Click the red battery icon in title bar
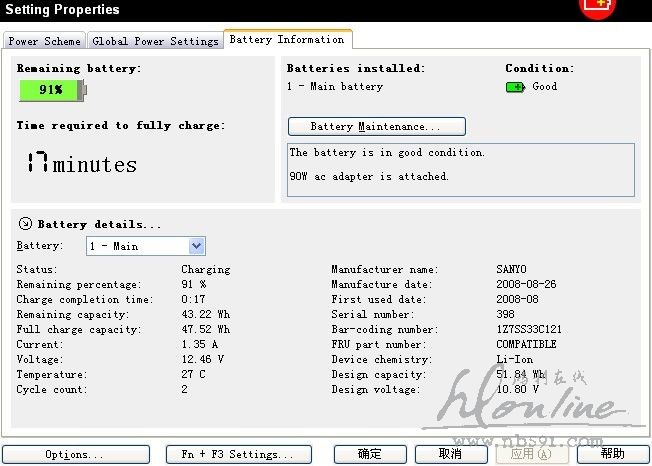 tap(599, 7)
